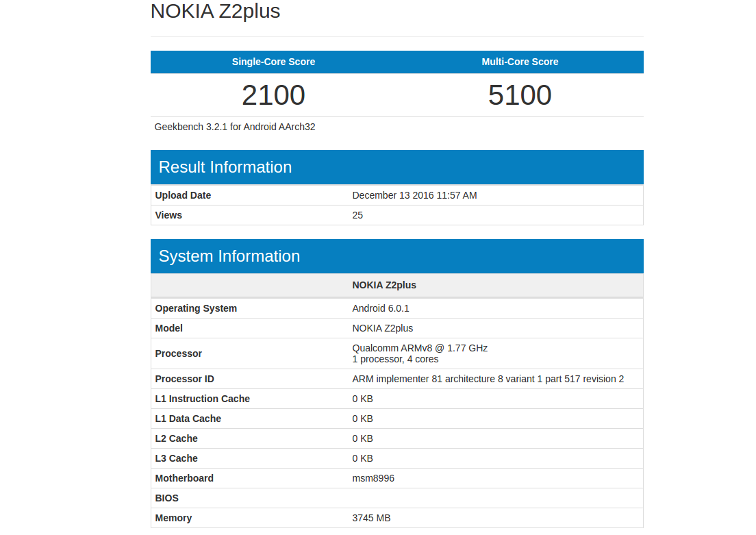Select the Upload Date label
Image resolution: width=756 pixels, height=535 pixels.
(x=183, y=195)
